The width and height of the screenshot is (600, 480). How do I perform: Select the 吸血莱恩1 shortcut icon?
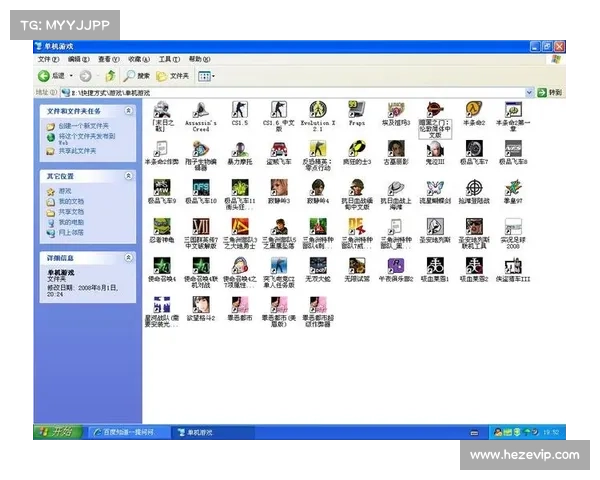click(435, 266)
